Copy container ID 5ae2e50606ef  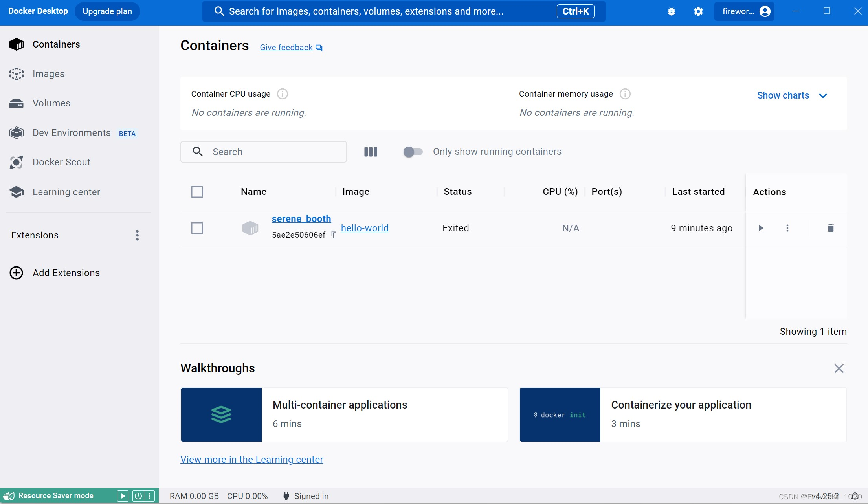click(x=334, y=235)
